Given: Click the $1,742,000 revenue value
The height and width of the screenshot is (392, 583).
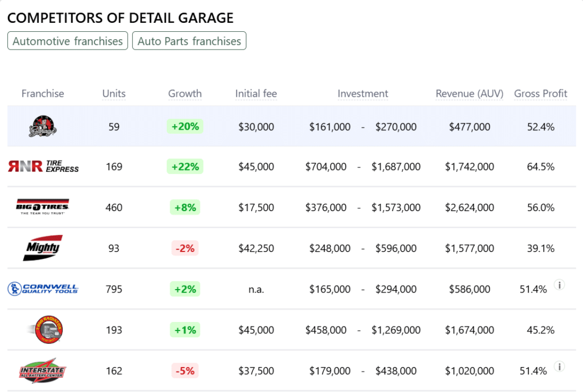Looking at the screenshot, I should click(x=470, y=167).
